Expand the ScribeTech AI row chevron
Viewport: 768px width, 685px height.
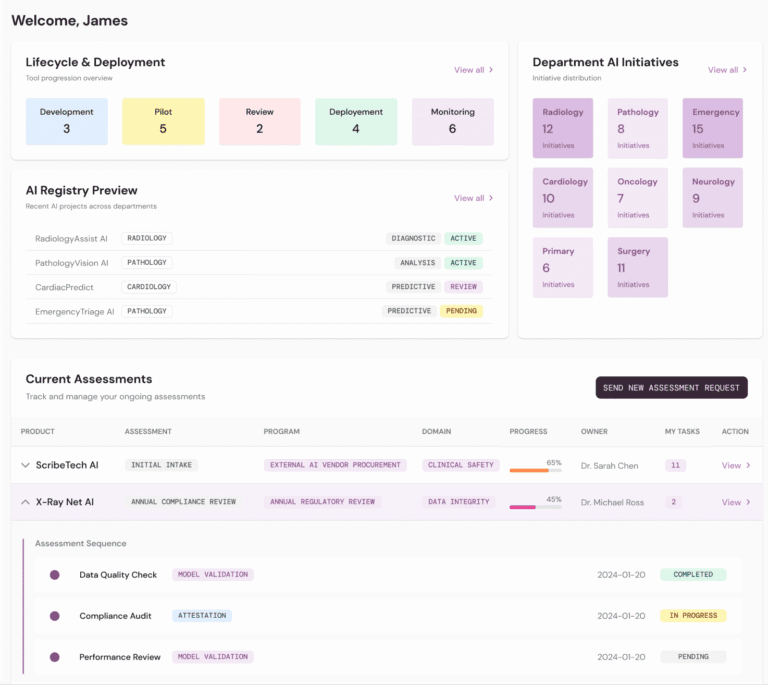(x=25, y=465)
